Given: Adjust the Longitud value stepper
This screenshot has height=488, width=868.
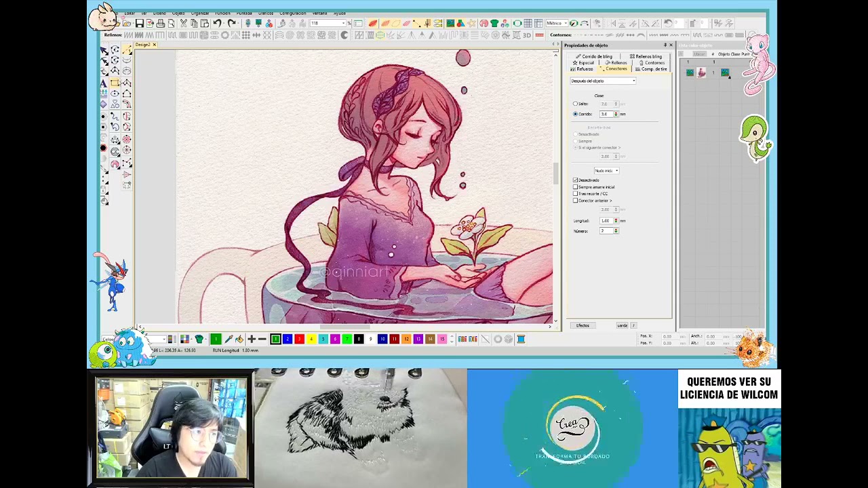Looking at the screenshot, I should point(616,221).
